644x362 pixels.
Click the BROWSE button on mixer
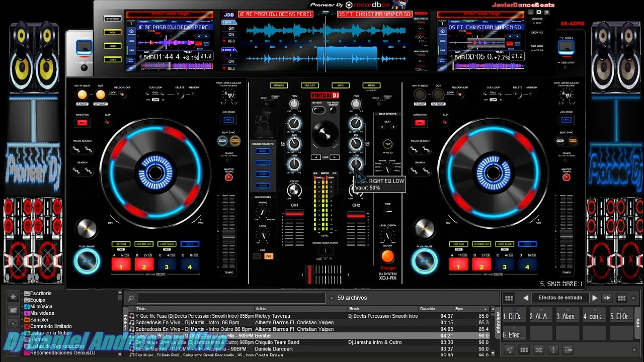(x=279, y=85)
